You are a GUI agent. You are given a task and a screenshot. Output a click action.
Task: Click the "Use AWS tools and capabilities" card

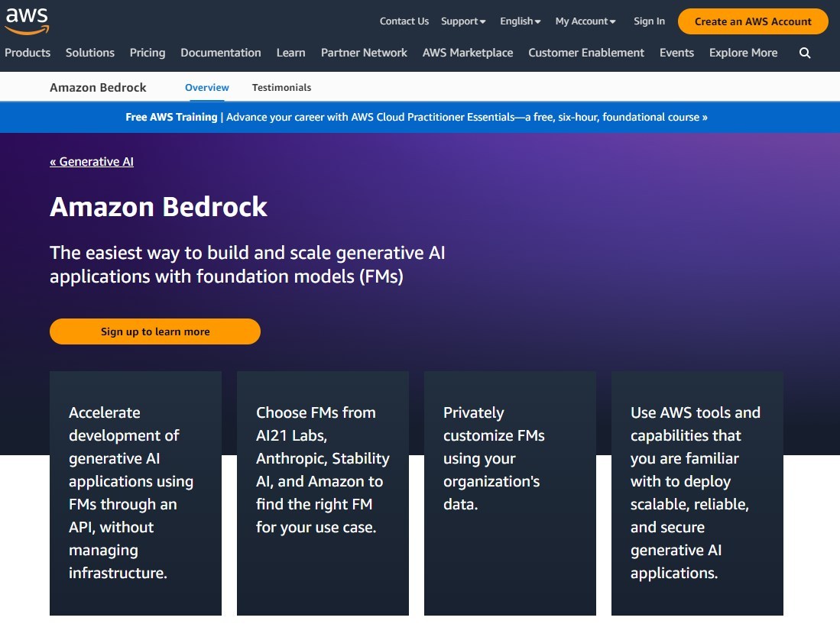697,493
